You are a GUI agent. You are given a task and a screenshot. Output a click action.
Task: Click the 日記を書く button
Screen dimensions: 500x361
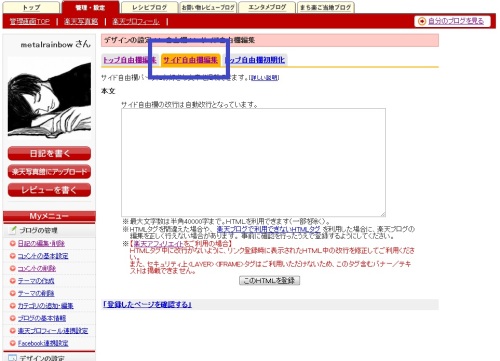[49, 153]
